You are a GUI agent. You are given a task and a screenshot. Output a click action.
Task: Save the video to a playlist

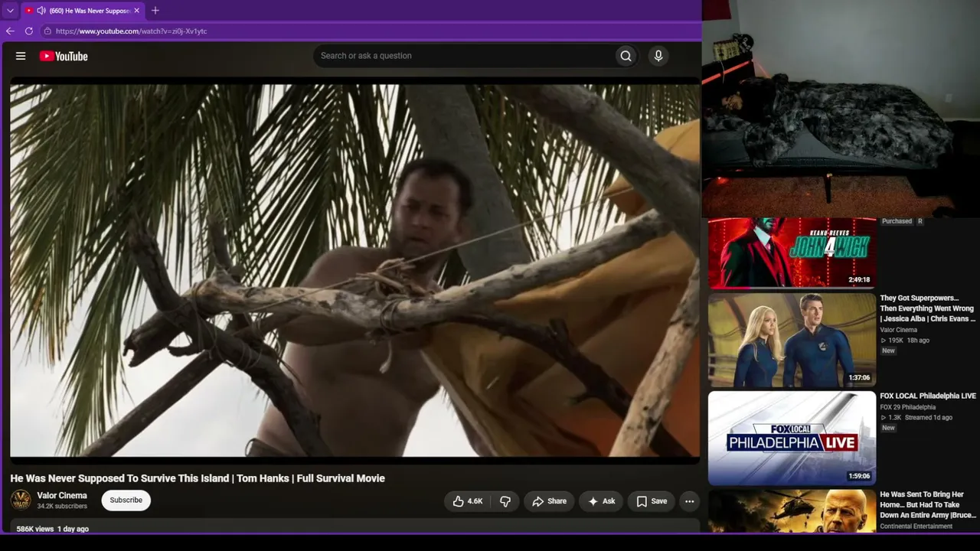click(652, 501)
